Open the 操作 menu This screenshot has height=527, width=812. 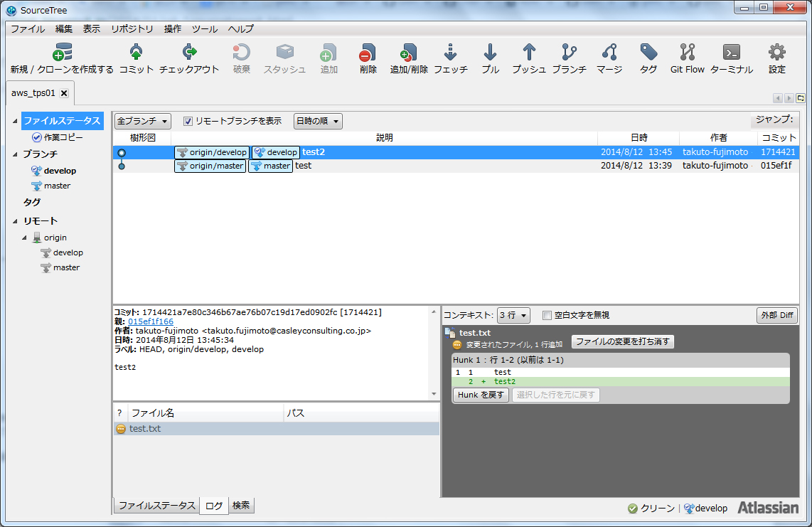(x=173, y=29)
